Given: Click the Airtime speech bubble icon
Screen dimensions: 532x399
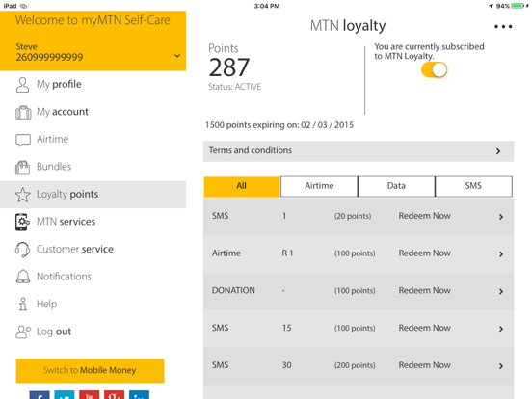Looking at the screenshot, I should tap(23, 140).
